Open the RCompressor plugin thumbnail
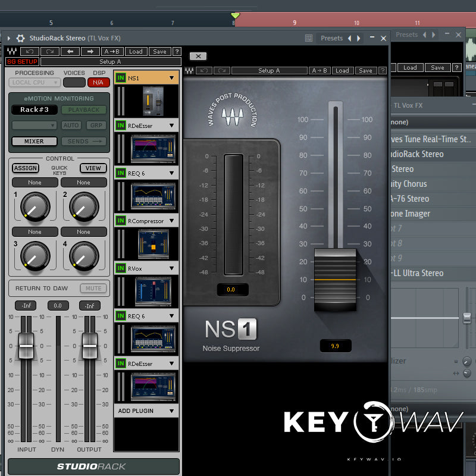Image resolution: width=476 pixels, height=476 pixels. coord(153,243)
